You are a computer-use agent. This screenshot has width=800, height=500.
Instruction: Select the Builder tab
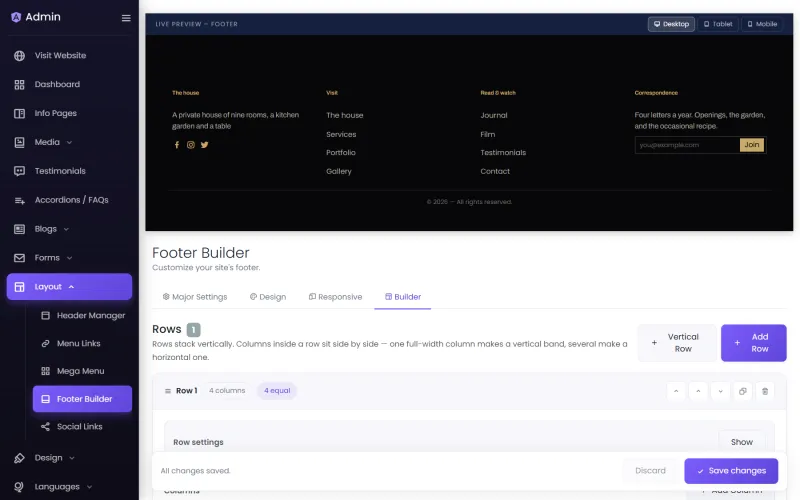[403, 297]
